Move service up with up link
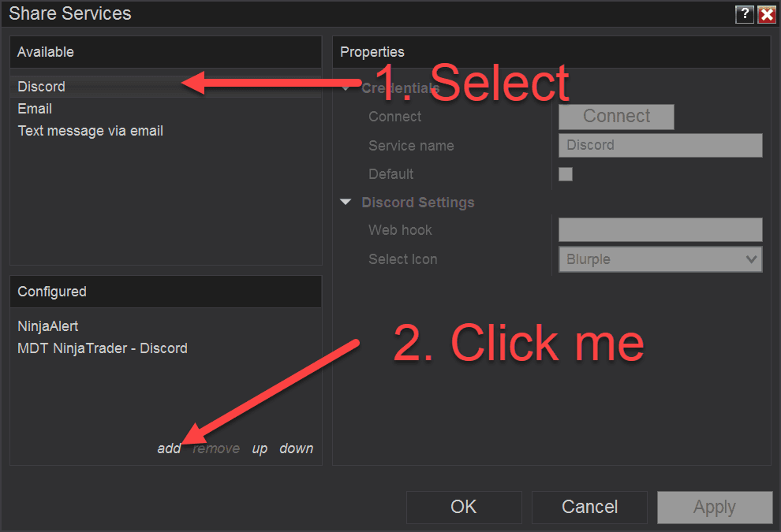The image size is (781, 532). coord(260,448)
